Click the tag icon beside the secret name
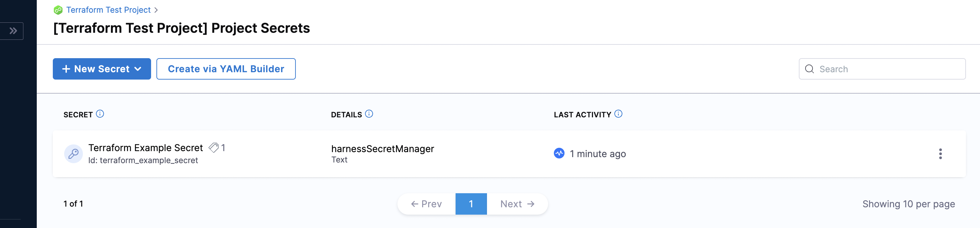The width and height of the screenshot is (980, 228). coord(214,148)
